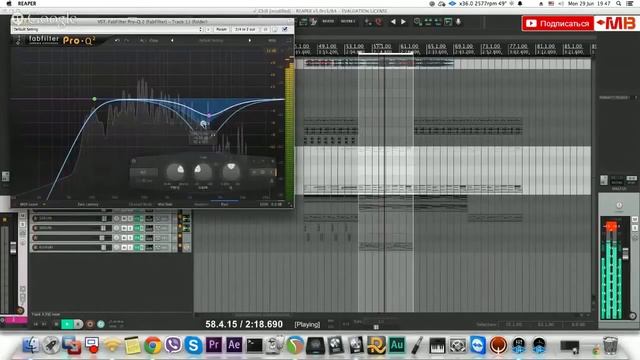Click the red master fader in right mixer
This screenshot has width=640, height=360.
[x=611, y=226]
